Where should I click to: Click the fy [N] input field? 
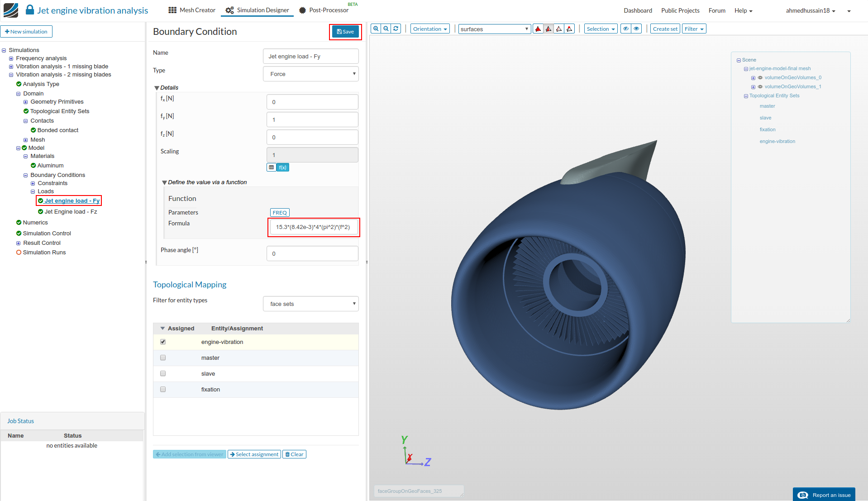point(312,120)
